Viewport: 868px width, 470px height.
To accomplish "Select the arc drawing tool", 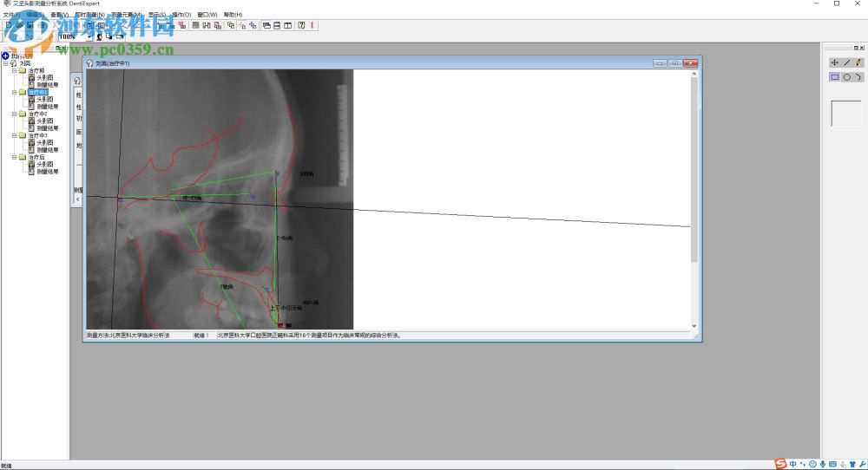I will pyautogui.click(x=858, y=77).
